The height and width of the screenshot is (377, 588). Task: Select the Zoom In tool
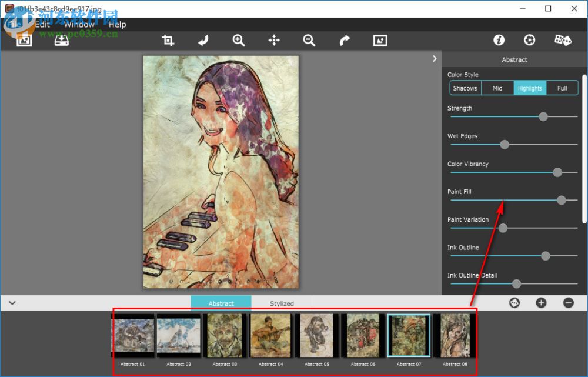pos(238,40)
